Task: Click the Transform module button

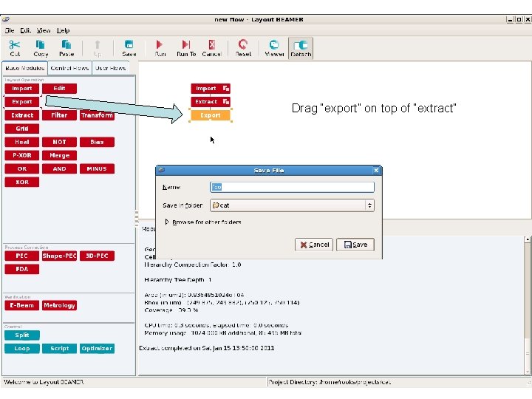Action: (97, 115)
